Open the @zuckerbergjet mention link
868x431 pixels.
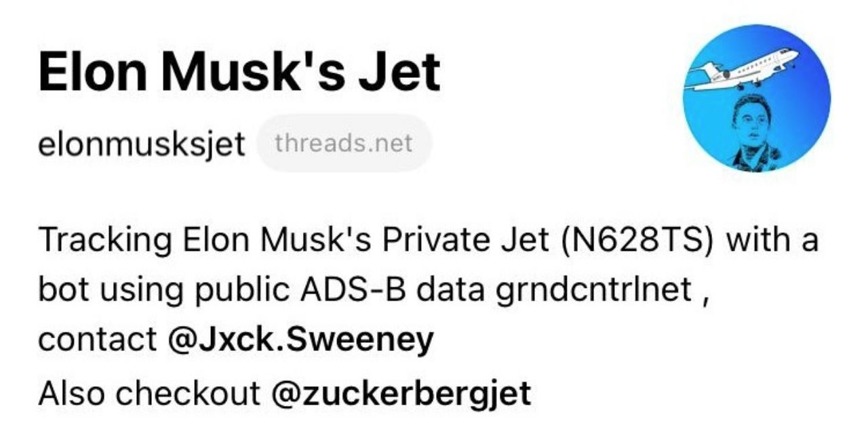(x=401, y=394)
